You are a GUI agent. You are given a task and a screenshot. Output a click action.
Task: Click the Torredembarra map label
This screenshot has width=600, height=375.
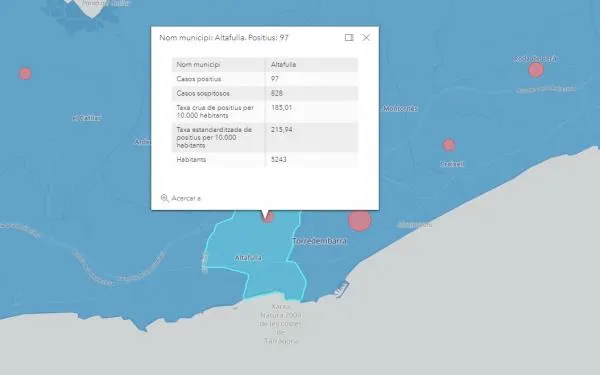tap(320, 241)
